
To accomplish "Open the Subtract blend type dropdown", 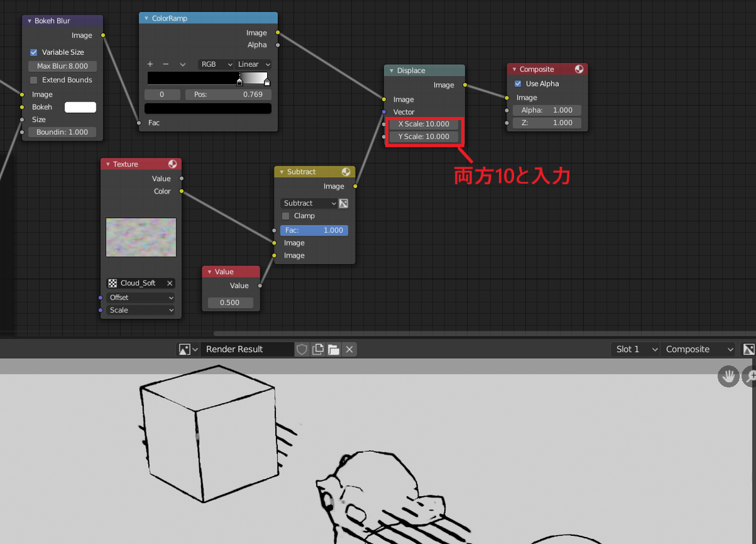I will tap(309, 203).
